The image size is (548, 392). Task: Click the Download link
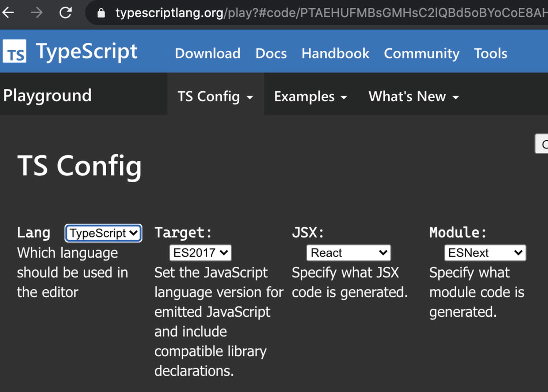208,53
